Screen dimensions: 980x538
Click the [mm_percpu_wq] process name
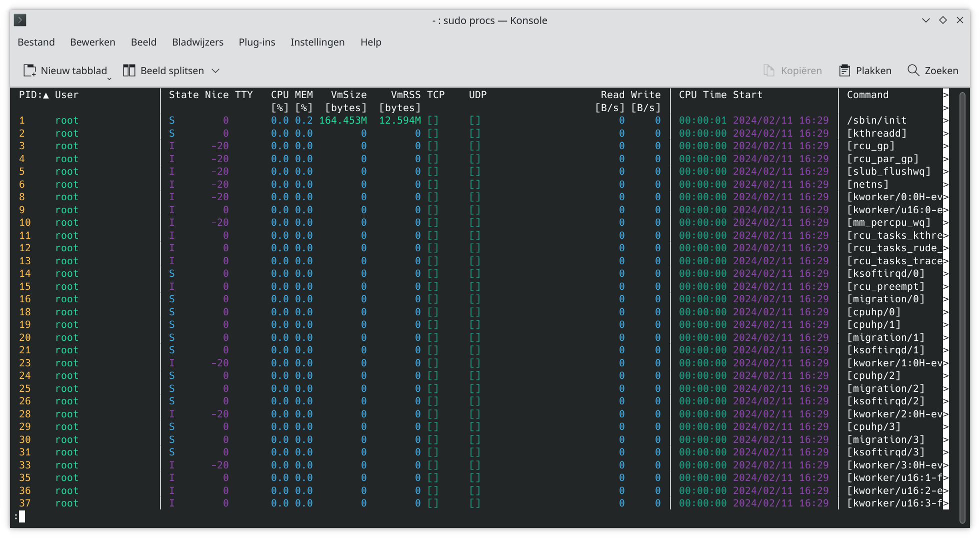click(888, 222)
